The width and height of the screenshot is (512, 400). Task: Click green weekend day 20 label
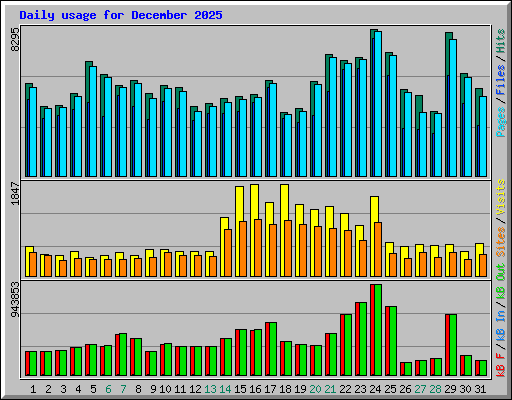pyautogui.click(x=315, y=389)
